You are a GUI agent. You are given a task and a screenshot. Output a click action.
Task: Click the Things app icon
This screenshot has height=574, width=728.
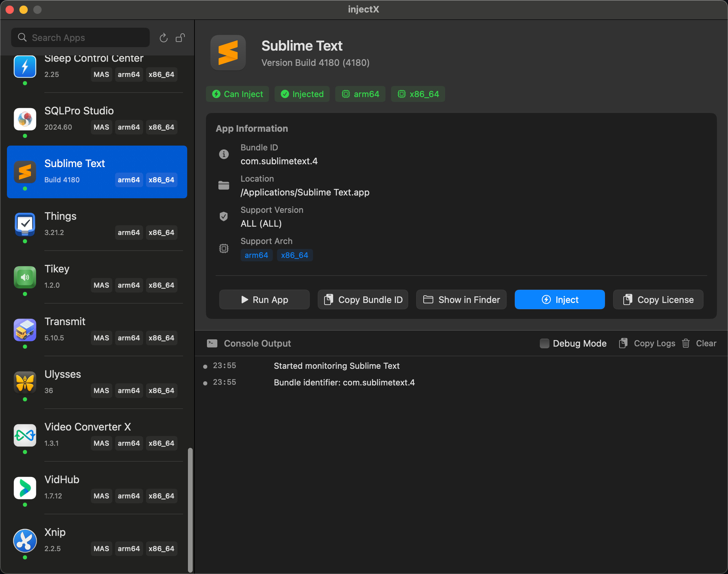pyautogui.click(x=25, y=225)
